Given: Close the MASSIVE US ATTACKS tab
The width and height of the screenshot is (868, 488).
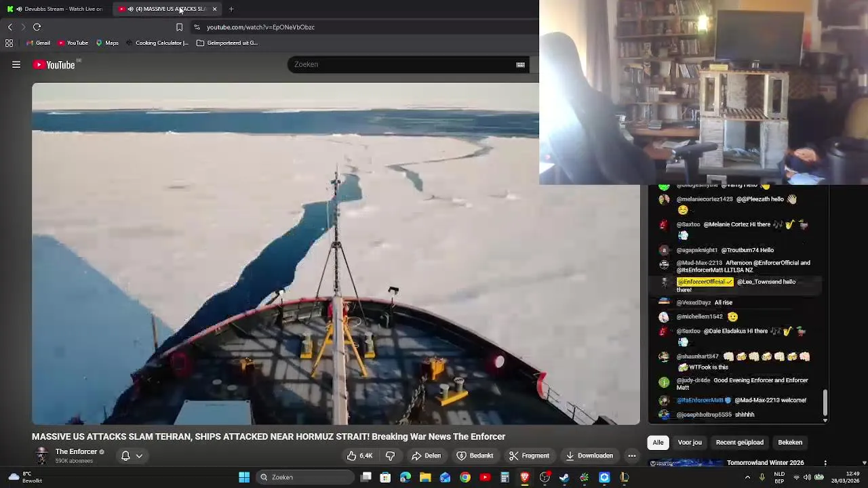Looking at the screenshot, I should click(x=214, y=9).
